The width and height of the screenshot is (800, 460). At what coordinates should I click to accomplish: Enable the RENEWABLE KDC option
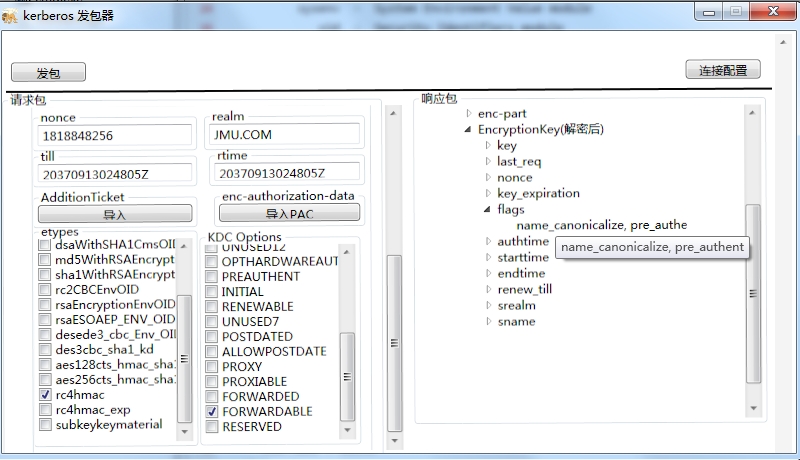[x=212, y=306]
